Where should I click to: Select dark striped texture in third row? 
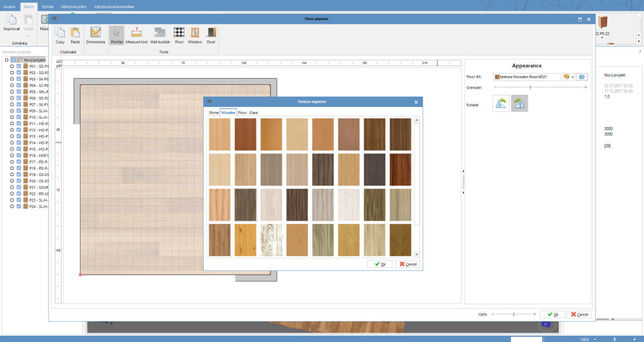pos(297,205)
